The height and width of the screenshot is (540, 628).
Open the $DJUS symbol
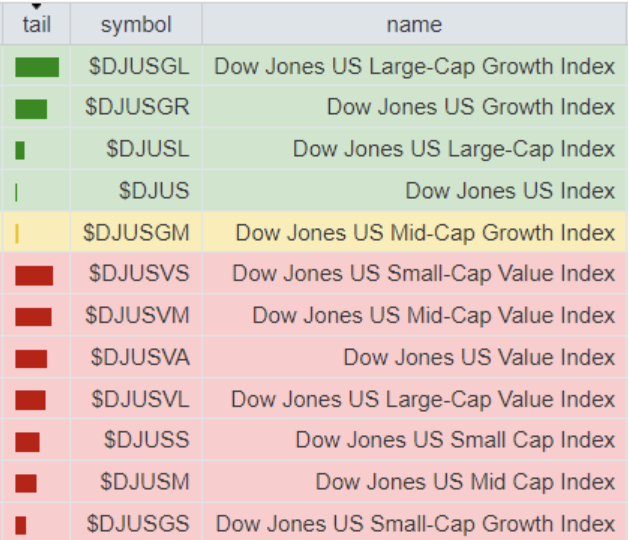153,191
